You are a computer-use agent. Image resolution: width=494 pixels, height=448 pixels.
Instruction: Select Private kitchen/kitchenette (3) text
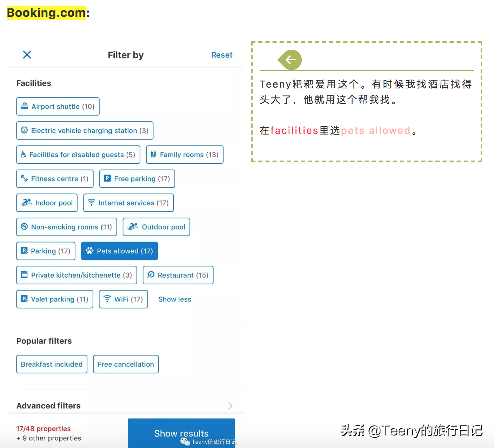[x=82, y=275]
